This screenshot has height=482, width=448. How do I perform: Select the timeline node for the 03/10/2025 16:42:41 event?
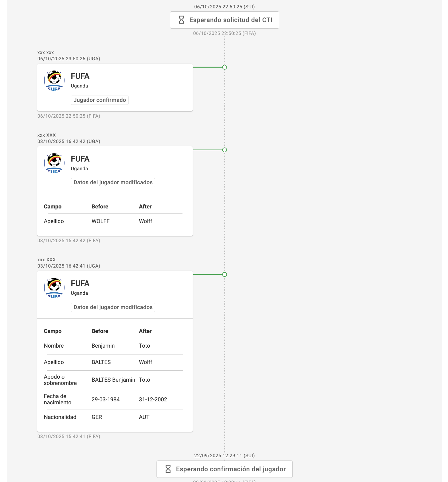click(x=225, y=274)
